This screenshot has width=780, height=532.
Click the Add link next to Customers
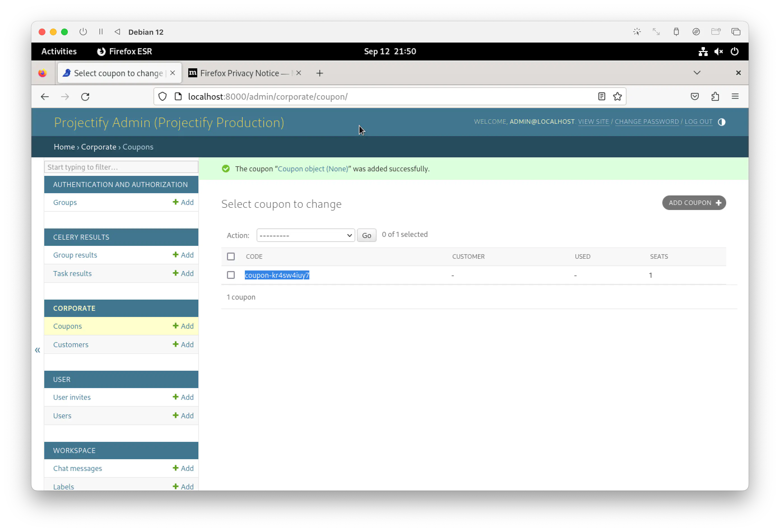[x=183, y=344]
